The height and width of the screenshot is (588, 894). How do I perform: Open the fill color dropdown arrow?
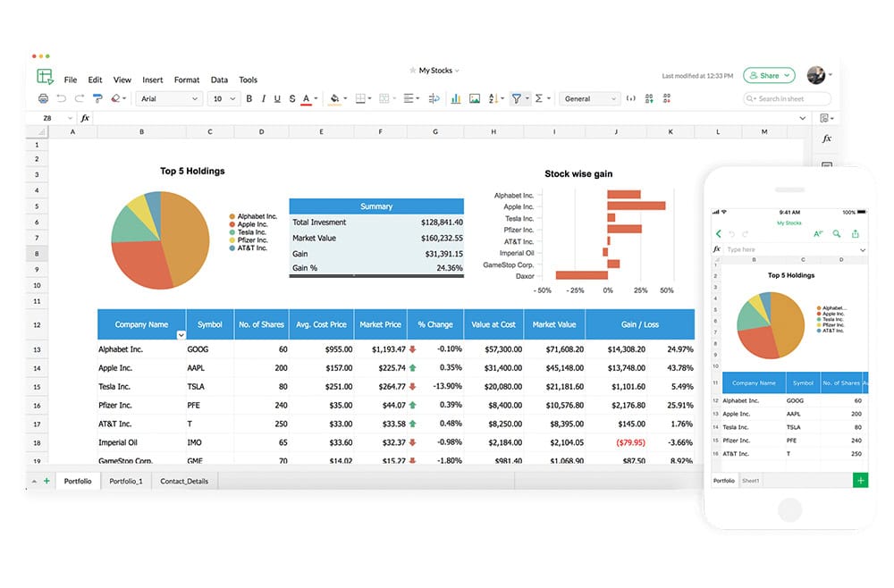click(345, 98)
